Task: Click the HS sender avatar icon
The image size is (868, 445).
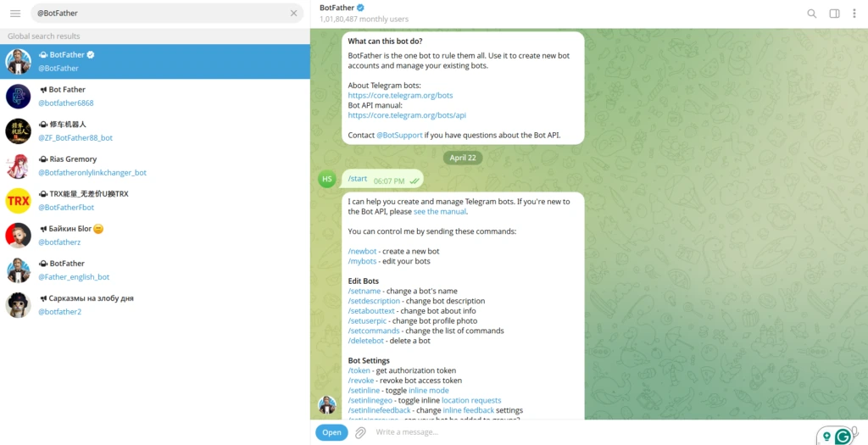Action: [327, 179]
